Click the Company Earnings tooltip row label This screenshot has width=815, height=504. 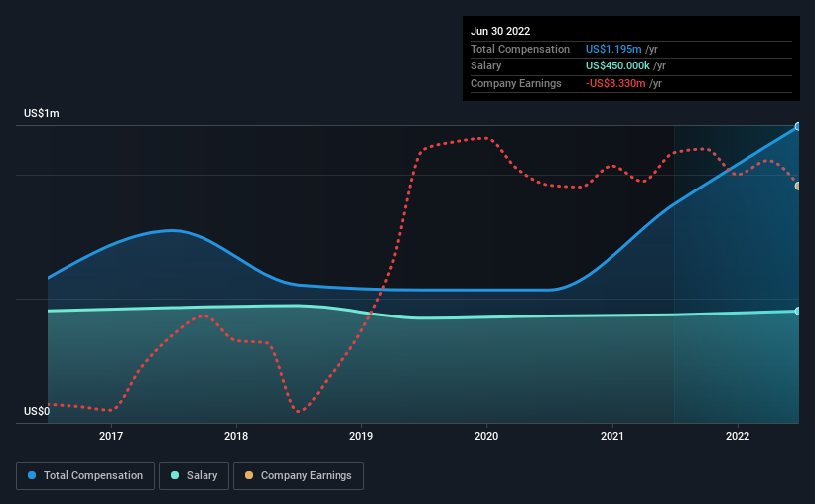tap(515, 83)
